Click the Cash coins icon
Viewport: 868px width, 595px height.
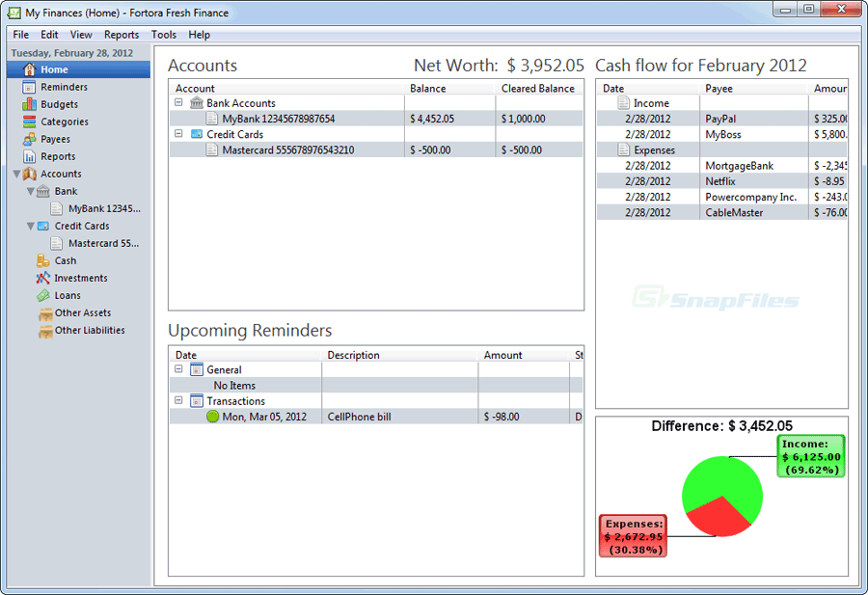point(43,260)
